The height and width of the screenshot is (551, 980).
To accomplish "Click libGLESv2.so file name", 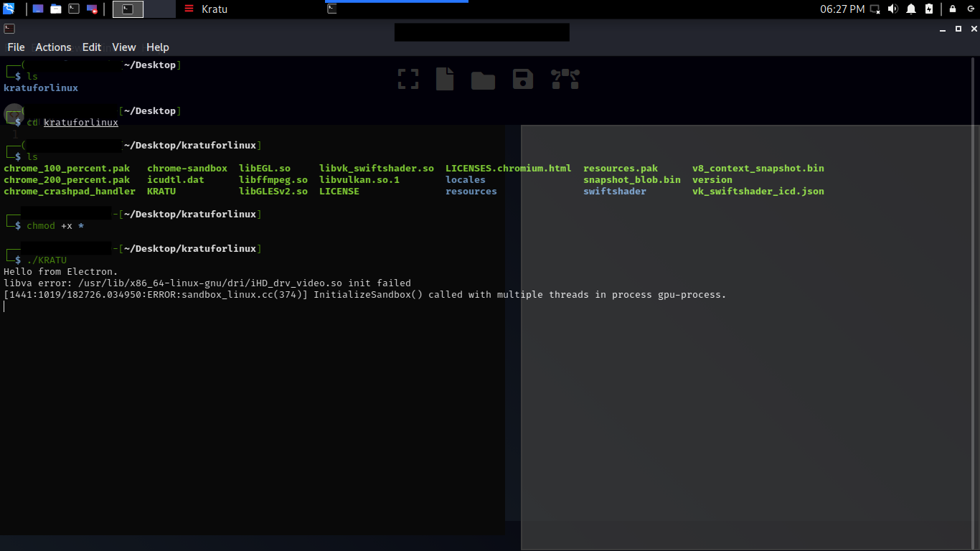I will click(273, 192).
